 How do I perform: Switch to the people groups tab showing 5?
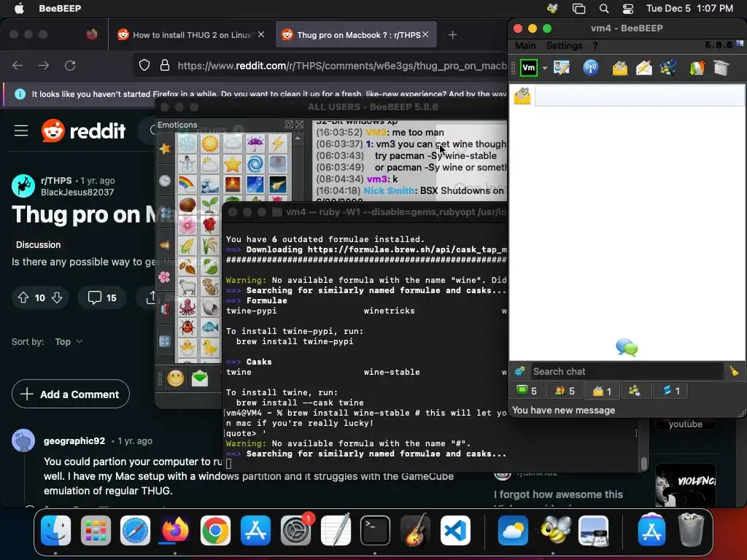click(x=565, y=391)
